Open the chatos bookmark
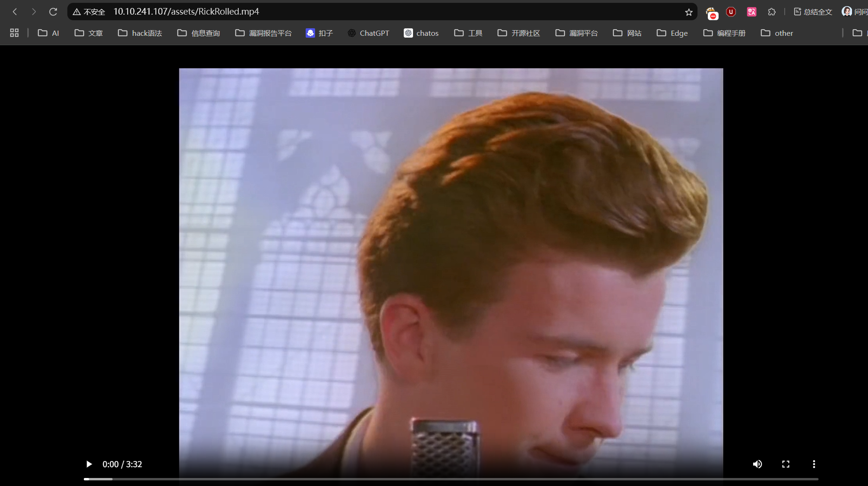This screenshot has width=868, height=486. [x=421, y=33]
